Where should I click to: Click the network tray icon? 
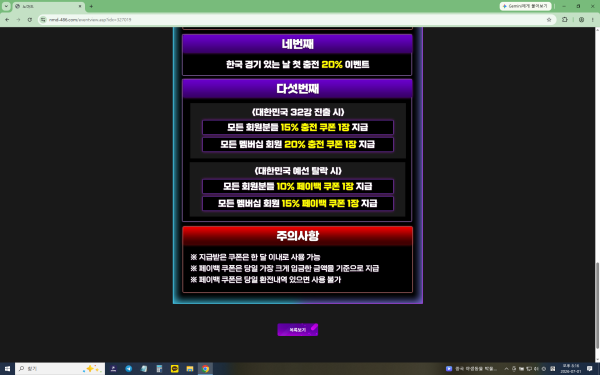[529, 369]
